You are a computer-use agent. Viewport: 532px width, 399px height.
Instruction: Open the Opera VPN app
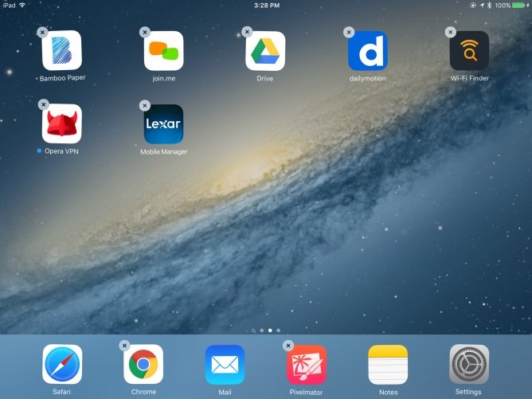pos(62,123)
